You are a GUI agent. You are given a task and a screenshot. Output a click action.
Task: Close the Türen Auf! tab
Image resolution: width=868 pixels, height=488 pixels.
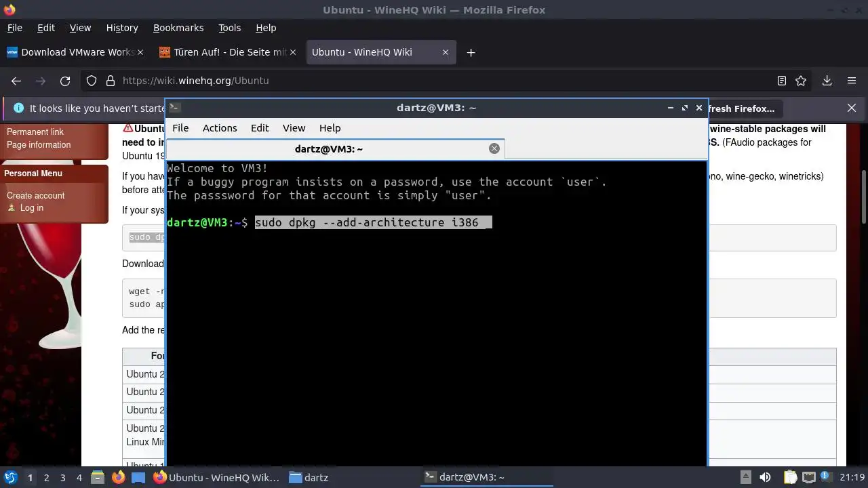pyautogui.click(x=293, y=52)
